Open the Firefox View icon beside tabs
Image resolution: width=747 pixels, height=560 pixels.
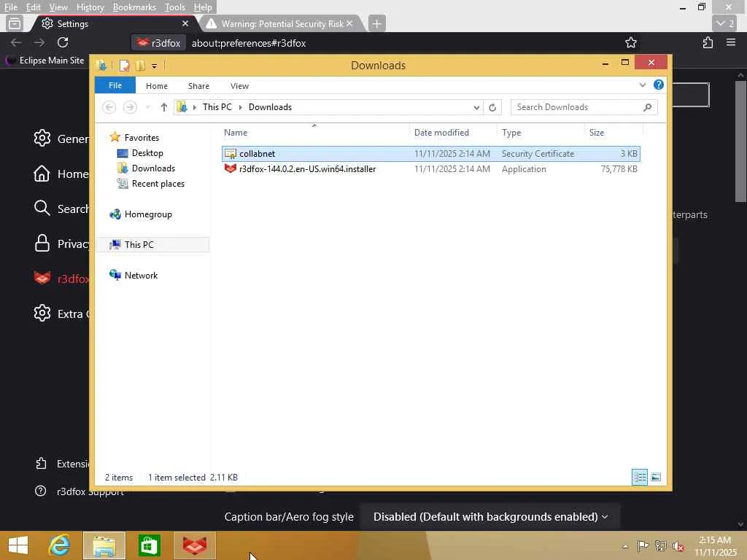15,23
